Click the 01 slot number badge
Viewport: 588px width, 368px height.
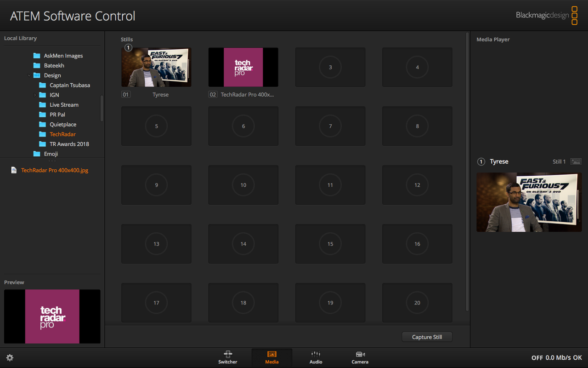point(126,95)
